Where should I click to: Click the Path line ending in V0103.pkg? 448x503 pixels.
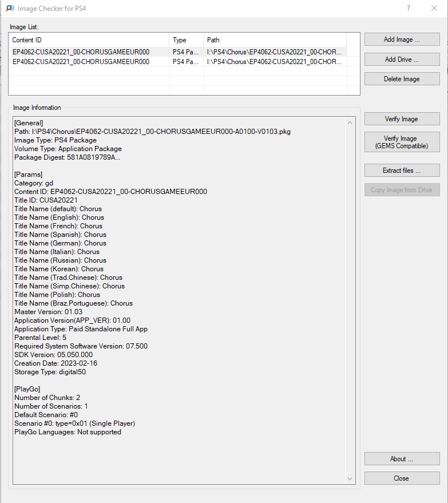(152, 132)
